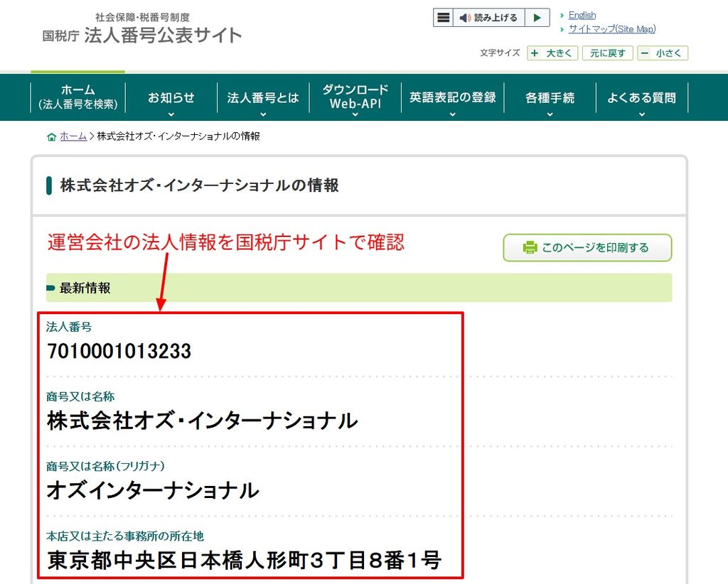Increase text size with 大きく button
This screenshot has height=584, width=728.
coord(552,53)
